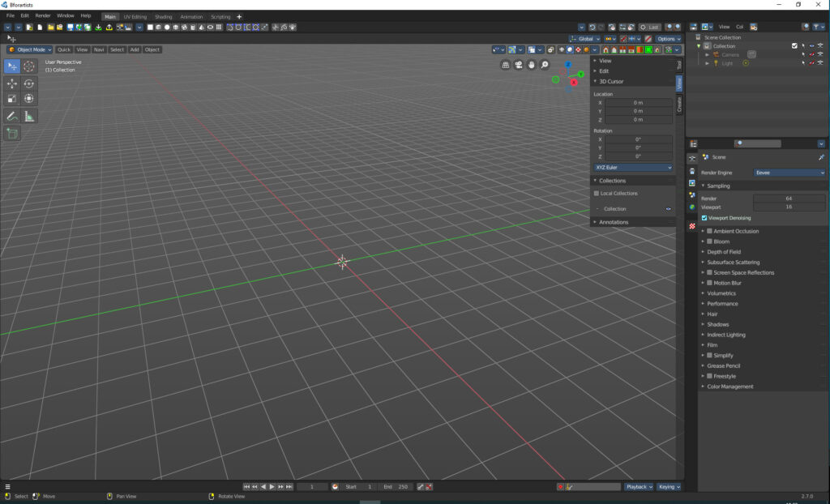Expand the Color Management panel
The height and width of the screenshot is (504, 830).
point(729,387)
